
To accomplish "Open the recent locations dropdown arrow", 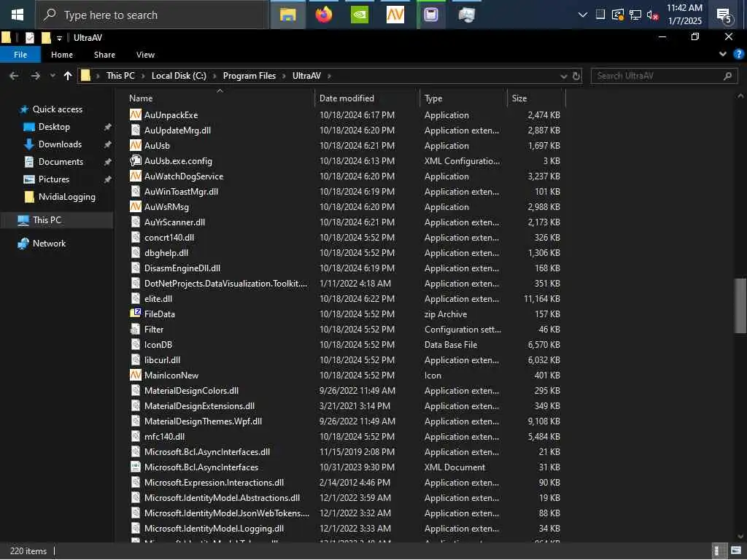I will point(53,76).
